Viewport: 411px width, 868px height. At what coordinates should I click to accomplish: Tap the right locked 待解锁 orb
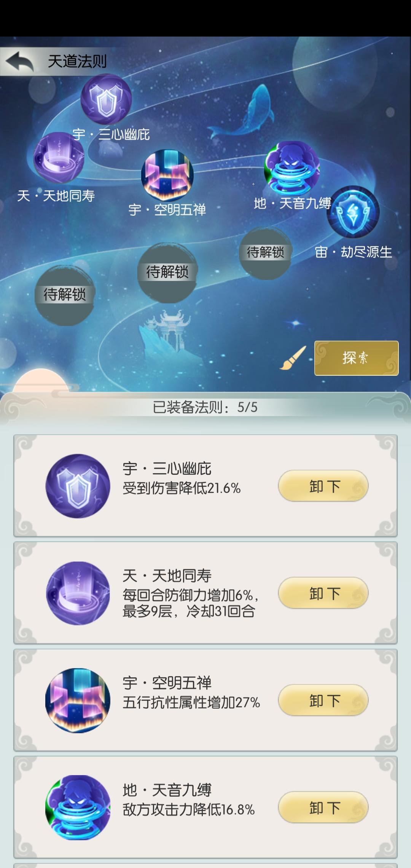pyautogui.click(x=266, y=253)
